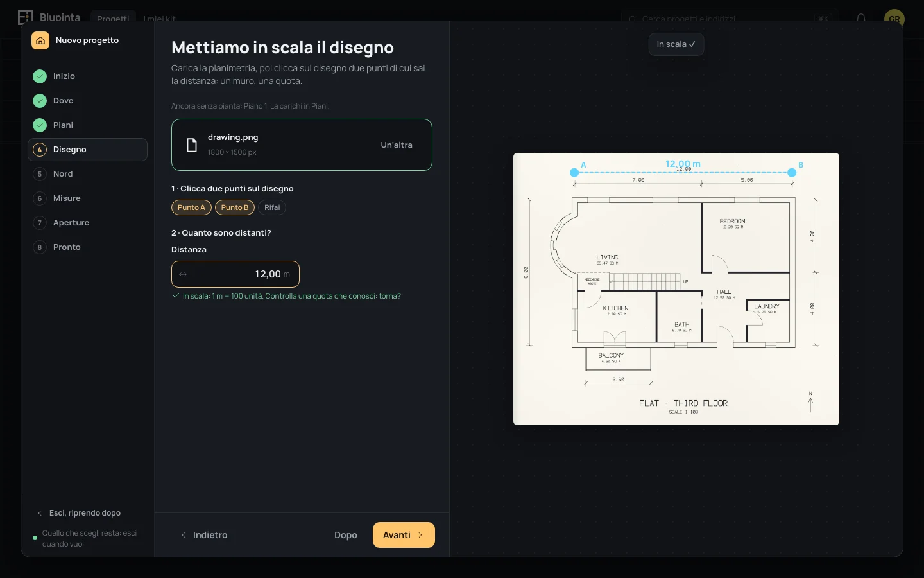
Task: Open the Piani step
Action: (x=87, y=125)
